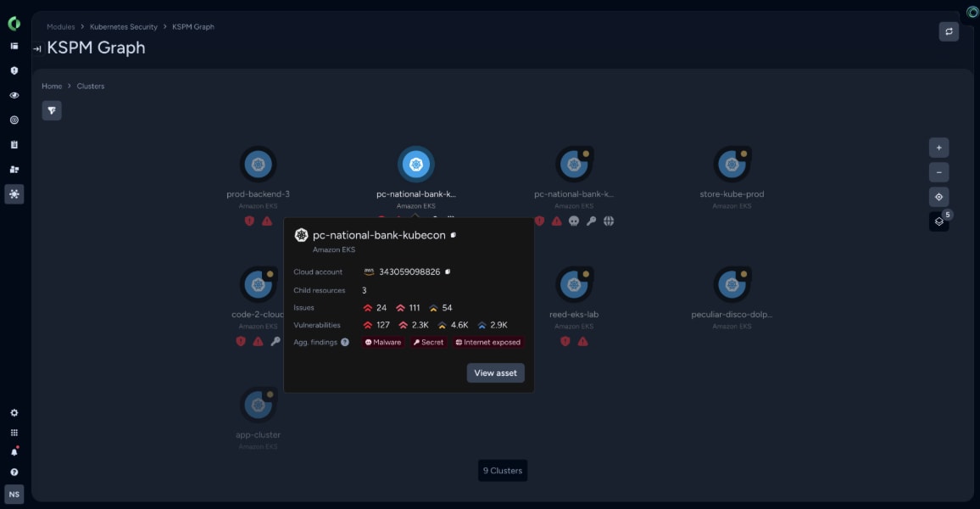
Task: Click the circular icon in top right corner
Action: (x=972, y=11)
